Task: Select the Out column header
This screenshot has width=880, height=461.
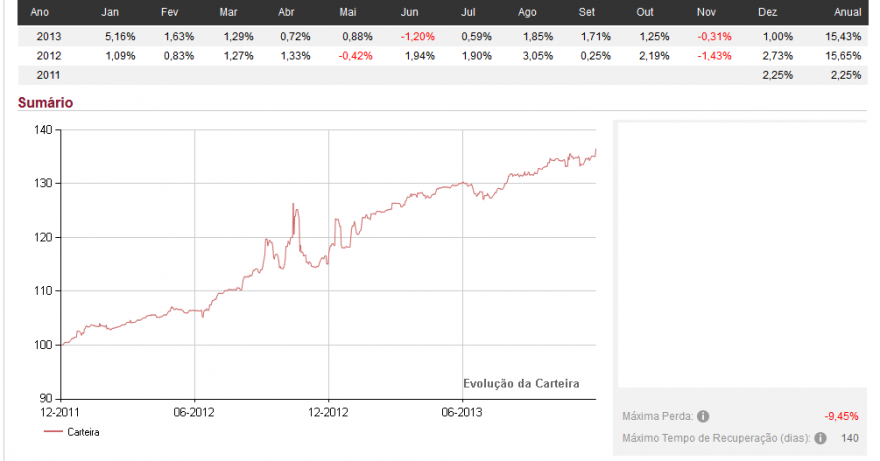Action: tap(645, 12)
